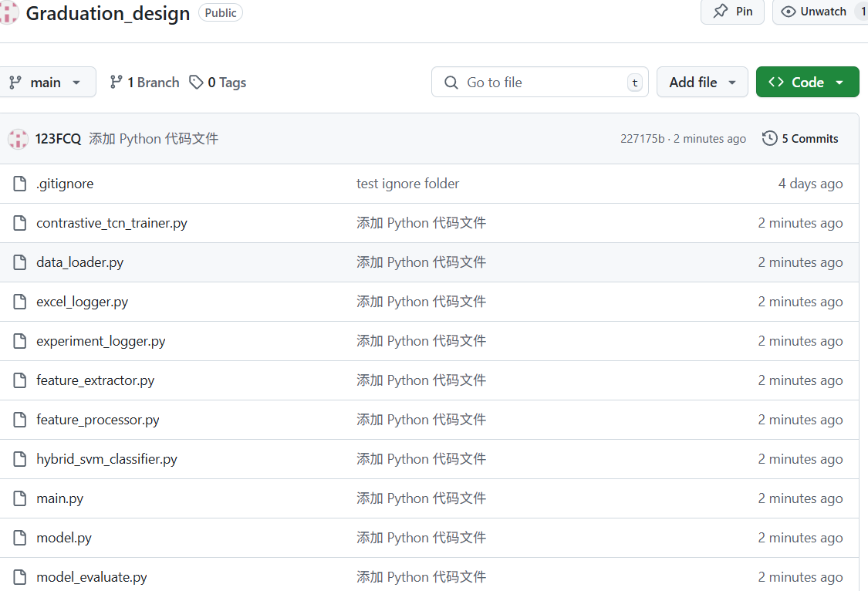Open contrastive_tcn_trainer.py
Screen dimensions: 868x591
(112, 223)
